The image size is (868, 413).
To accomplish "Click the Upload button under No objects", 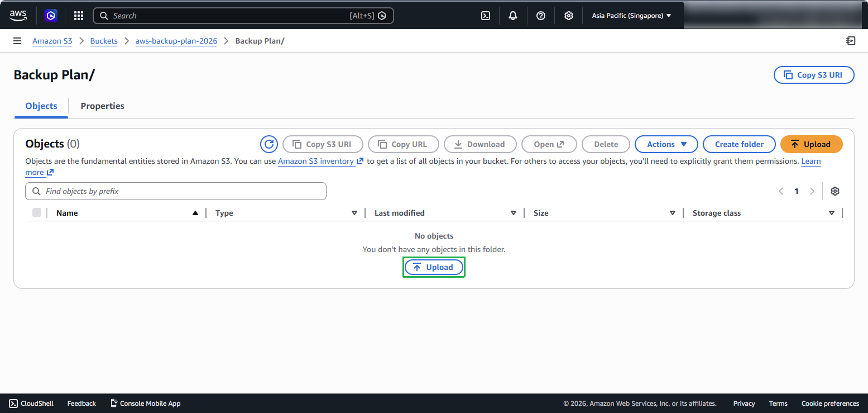I will tap(434, 267).
